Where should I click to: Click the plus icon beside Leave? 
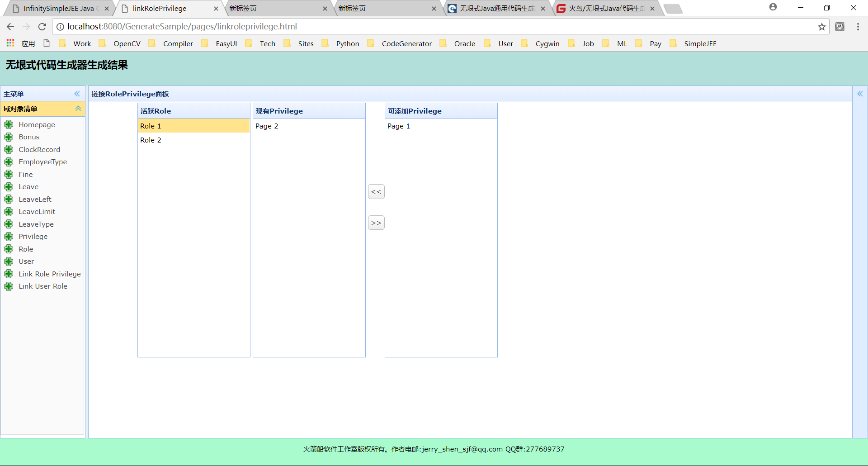click(x=9, y=187)
